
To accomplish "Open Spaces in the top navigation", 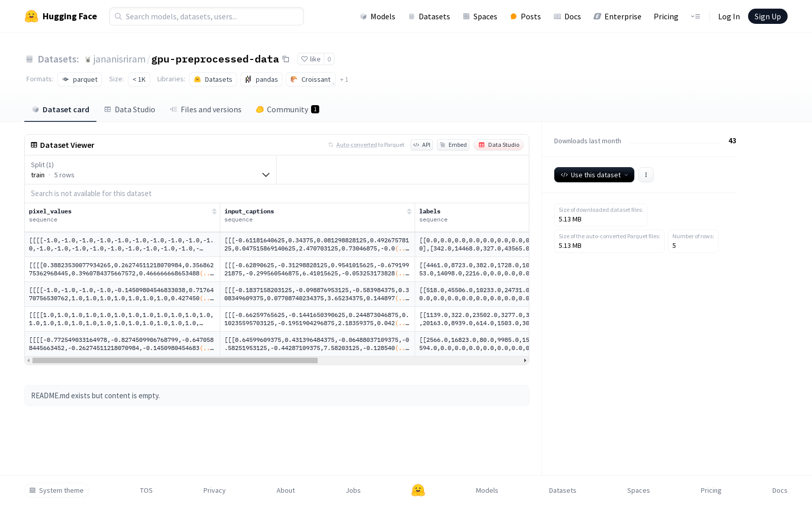I will coord(480,16).
